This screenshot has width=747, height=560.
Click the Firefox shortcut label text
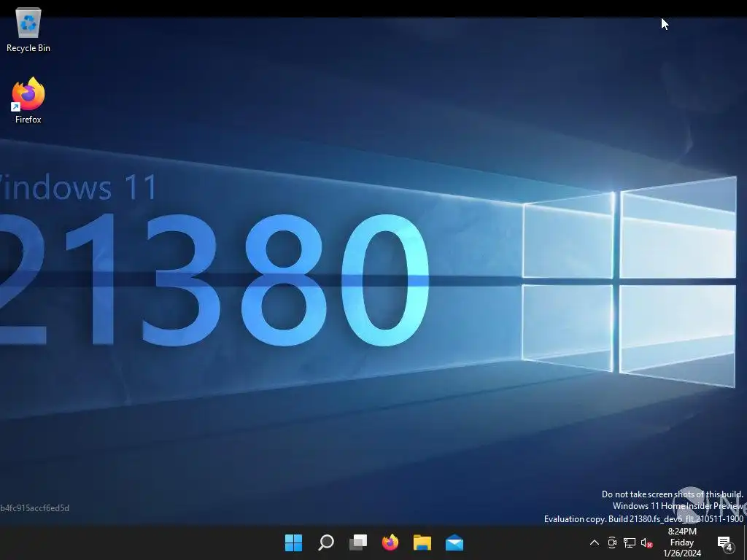tap(28, 120)
